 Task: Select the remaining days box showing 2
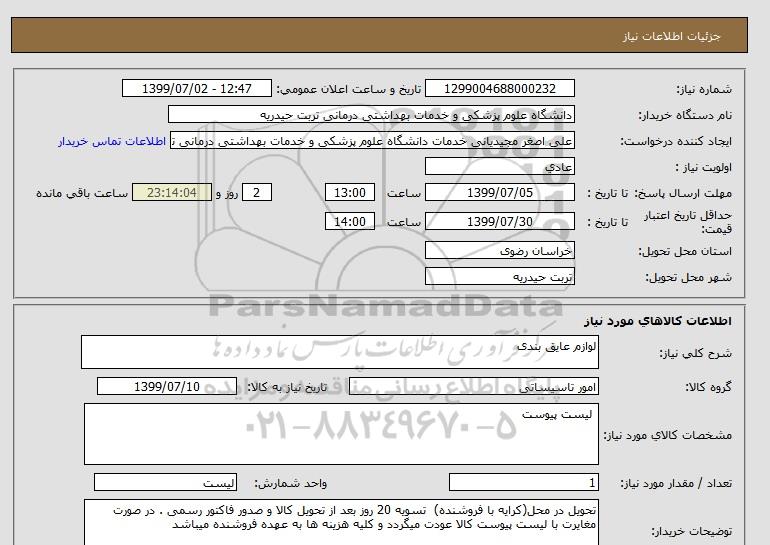pos(257,192)
